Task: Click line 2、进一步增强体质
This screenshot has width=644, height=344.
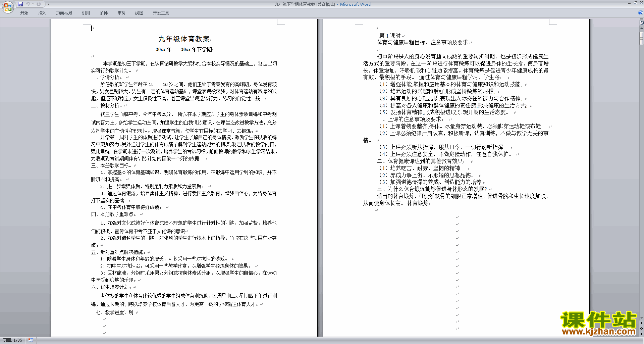Action: pos(153,187)
